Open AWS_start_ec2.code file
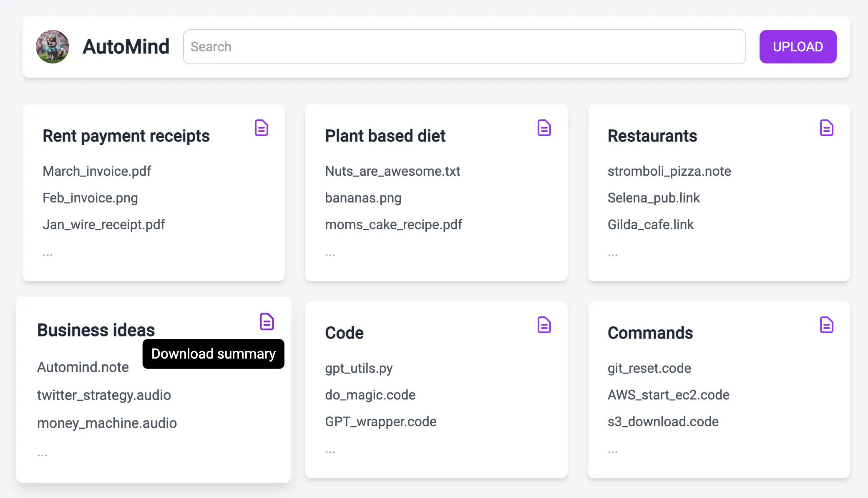This screenshot has width=868, height=498. 669,395
